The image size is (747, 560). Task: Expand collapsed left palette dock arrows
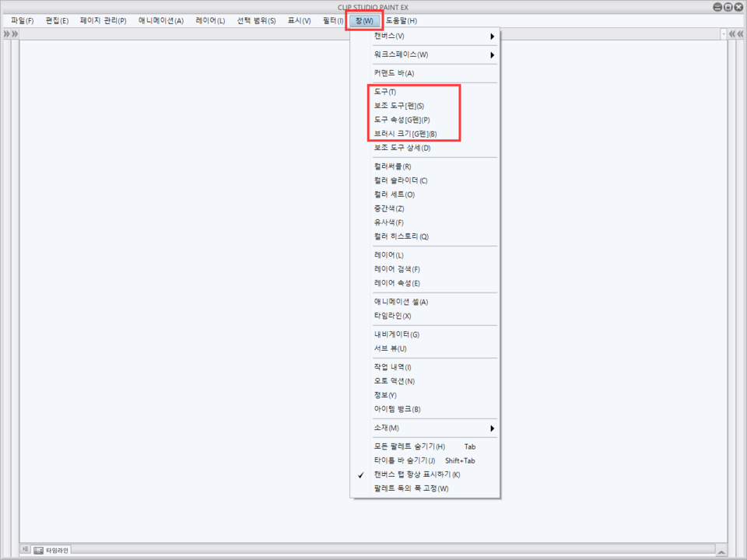6,33
